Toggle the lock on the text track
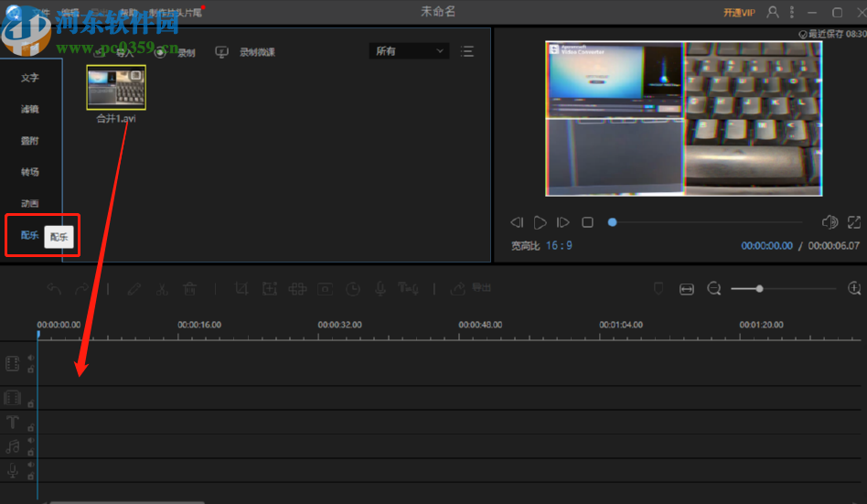Screen dimensions: 867x504 point(30,427)
